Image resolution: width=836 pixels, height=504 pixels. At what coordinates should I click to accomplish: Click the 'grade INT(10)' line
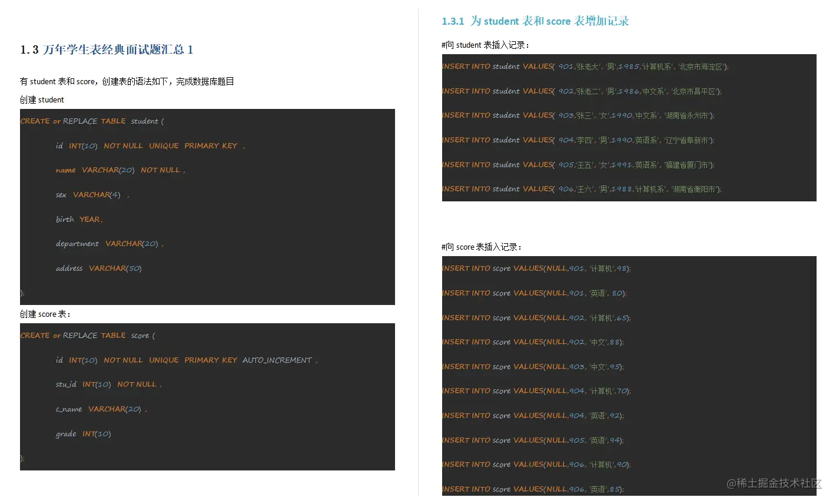pos(84,434)
